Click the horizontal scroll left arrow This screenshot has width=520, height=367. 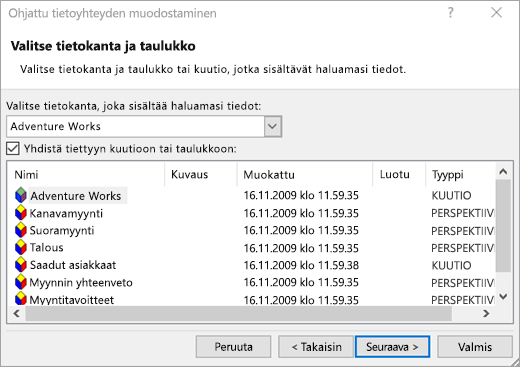point(17,313)
